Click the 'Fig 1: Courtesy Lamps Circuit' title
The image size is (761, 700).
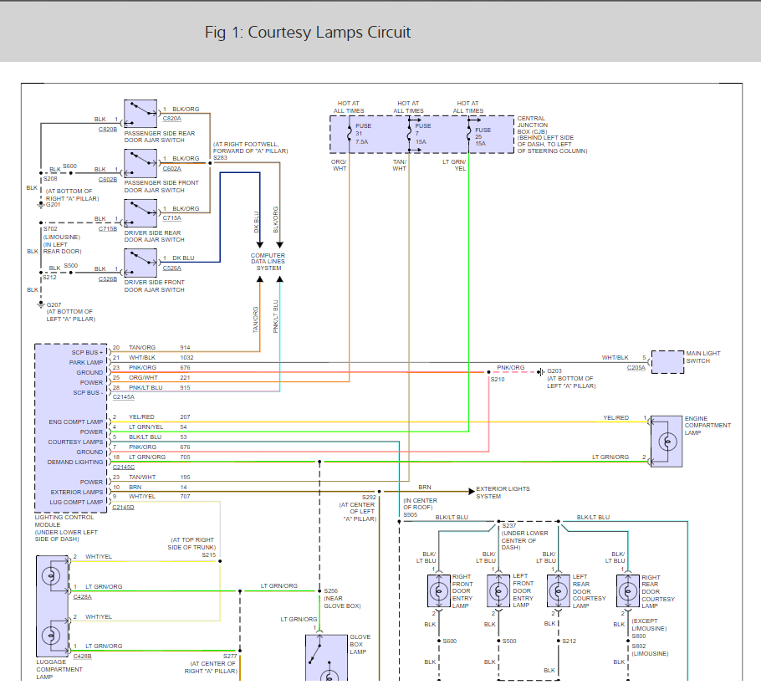pyautogui.click(x=308, y=33)
